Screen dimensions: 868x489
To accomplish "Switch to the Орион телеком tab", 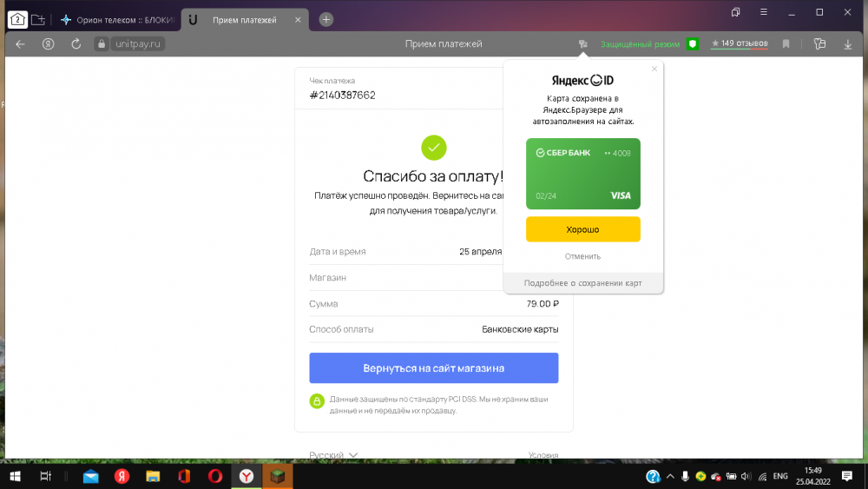I will coord(117,20).
